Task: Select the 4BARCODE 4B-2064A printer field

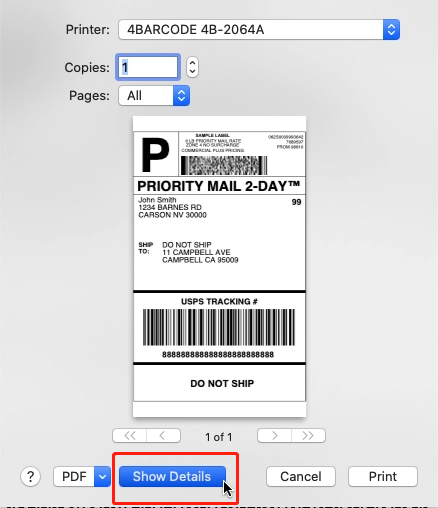Action: pos(259,30)
